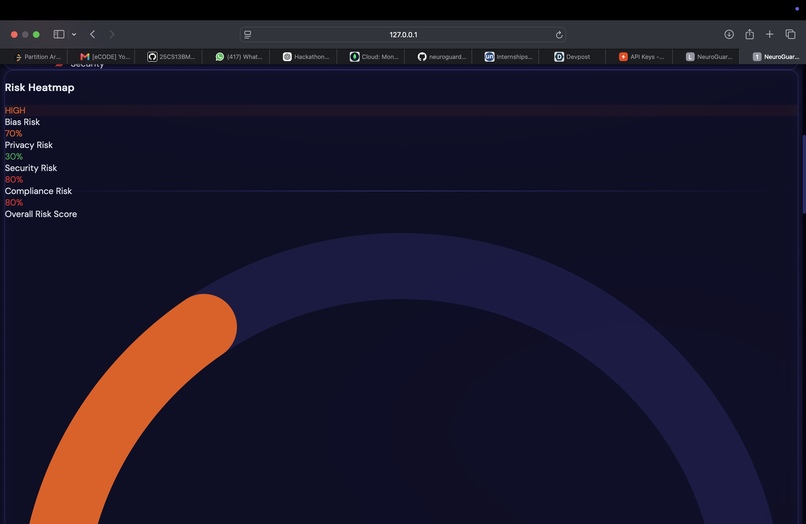Image resolution: width=806 pixels, height=524 pixels.
Task: Switch to the neuroguard... GitHub tab
Action: 438,57
